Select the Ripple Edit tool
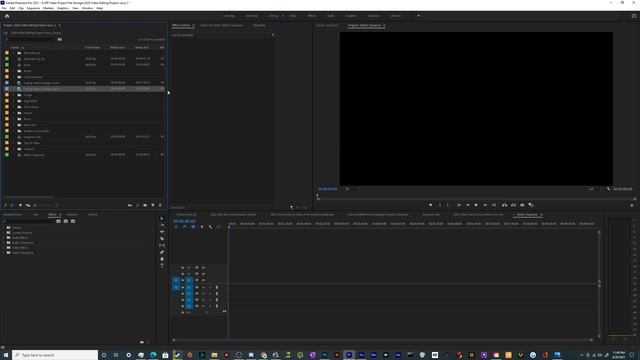 (162, 231)
